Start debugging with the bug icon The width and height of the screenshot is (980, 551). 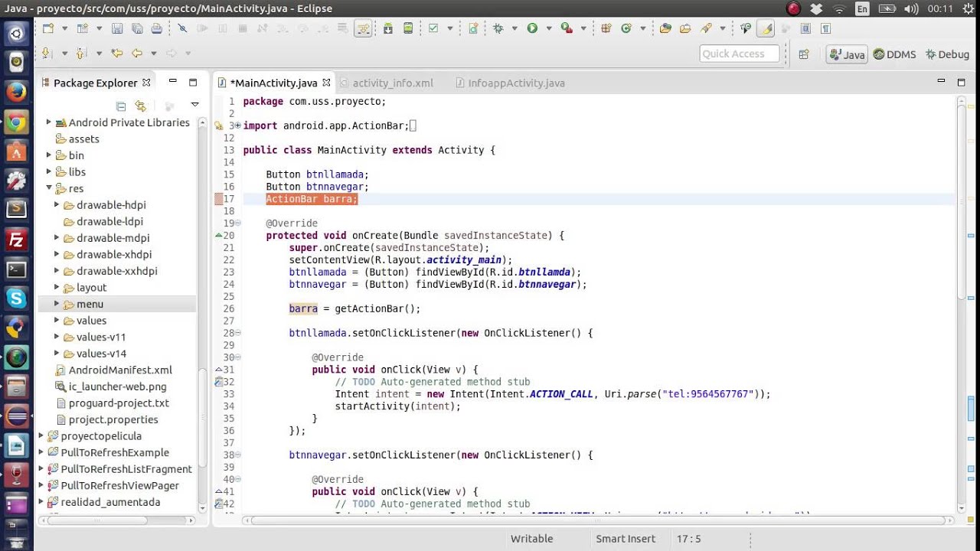(x=498, y=28)
